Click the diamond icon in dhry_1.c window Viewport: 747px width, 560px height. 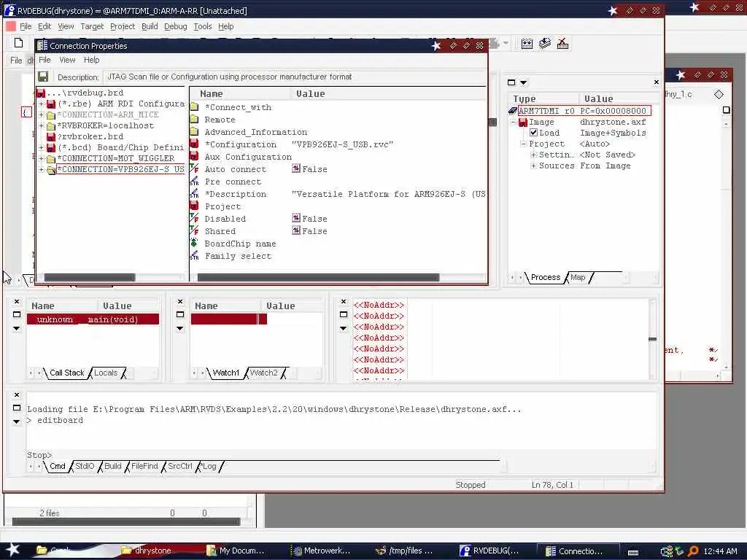point(719,94)
